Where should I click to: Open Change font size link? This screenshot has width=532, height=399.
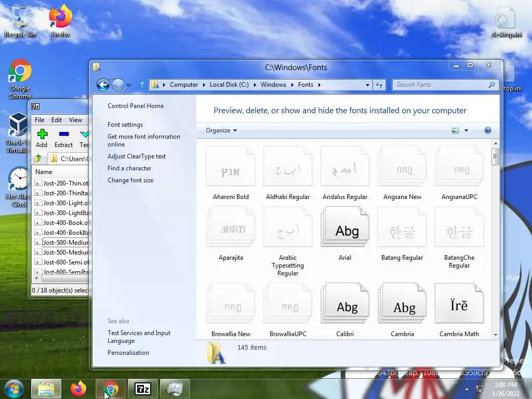pos(130,180)
